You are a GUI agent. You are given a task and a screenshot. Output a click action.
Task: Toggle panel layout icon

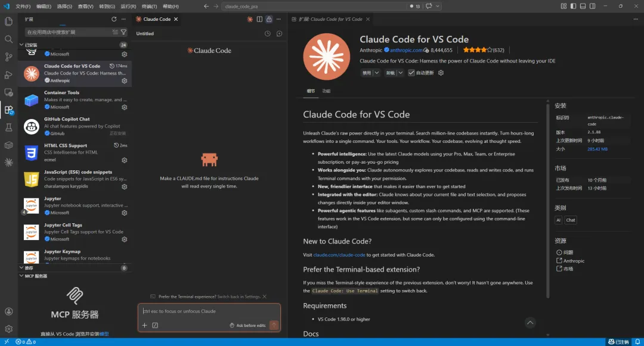[x=583, y=6]
